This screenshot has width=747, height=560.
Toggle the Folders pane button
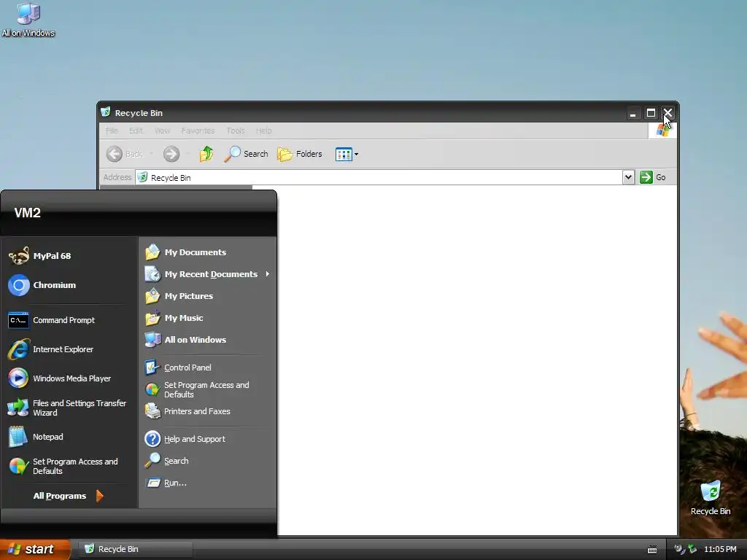click(x=300, y=154)
